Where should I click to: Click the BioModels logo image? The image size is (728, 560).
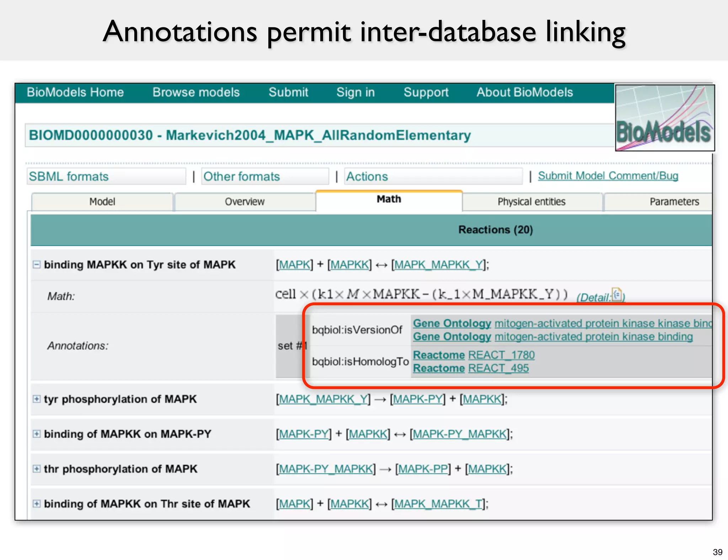coord(665,118)
